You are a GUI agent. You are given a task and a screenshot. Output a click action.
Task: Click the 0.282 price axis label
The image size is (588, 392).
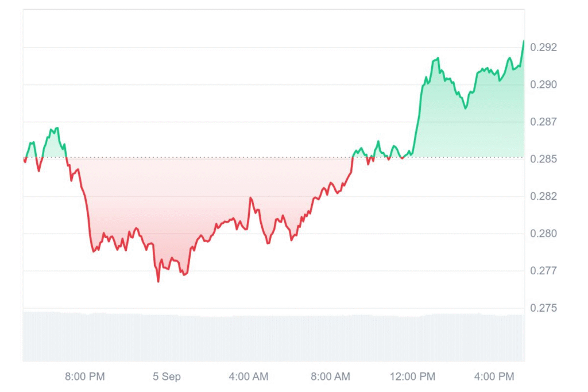(x=543, y=196)
